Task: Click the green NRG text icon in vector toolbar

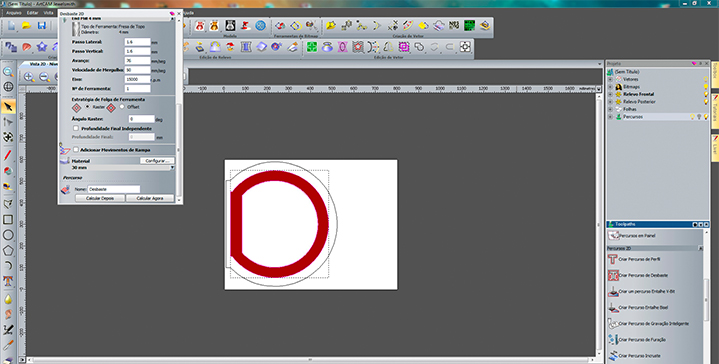Action: 454,25
